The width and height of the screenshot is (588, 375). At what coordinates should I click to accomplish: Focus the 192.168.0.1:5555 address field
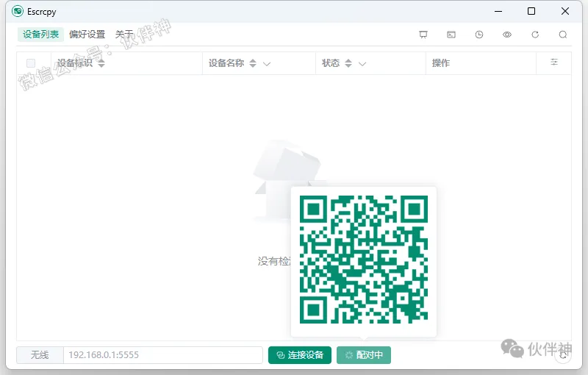coord(163,354)
